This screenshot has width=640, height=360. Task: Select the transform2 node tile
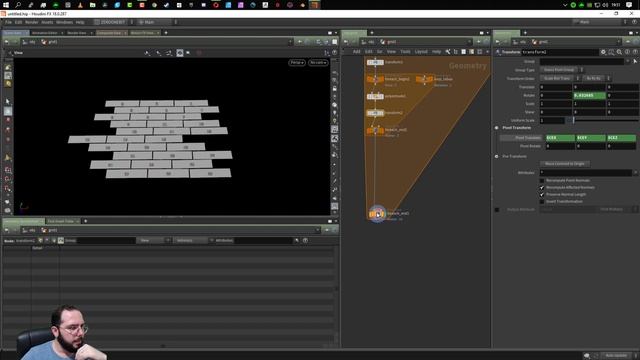pos(375,113)
